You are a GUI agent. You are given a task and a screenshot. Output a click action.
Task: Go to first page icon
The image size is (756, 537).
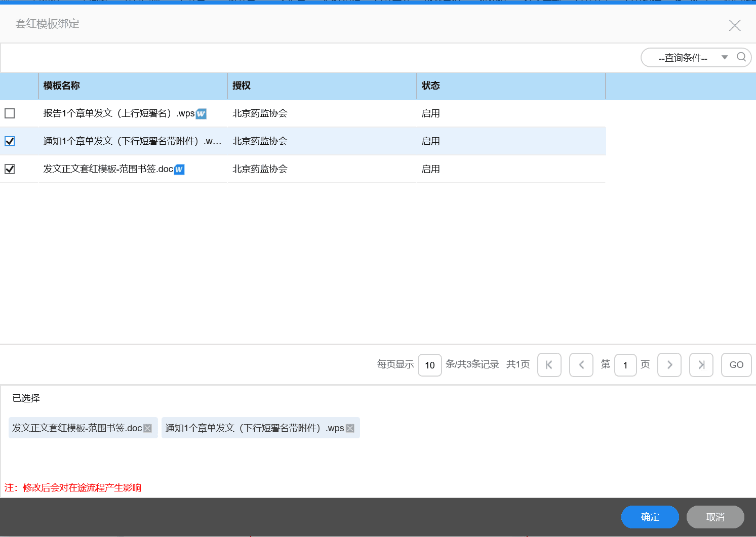click(549, 365)
